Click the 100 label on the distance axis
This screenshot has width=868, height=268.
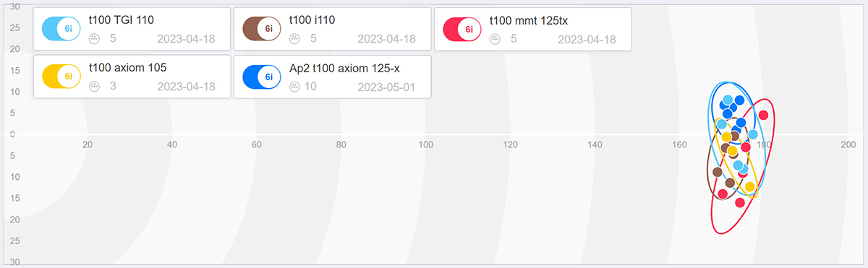pyautogui.click(x=426, y=145)
